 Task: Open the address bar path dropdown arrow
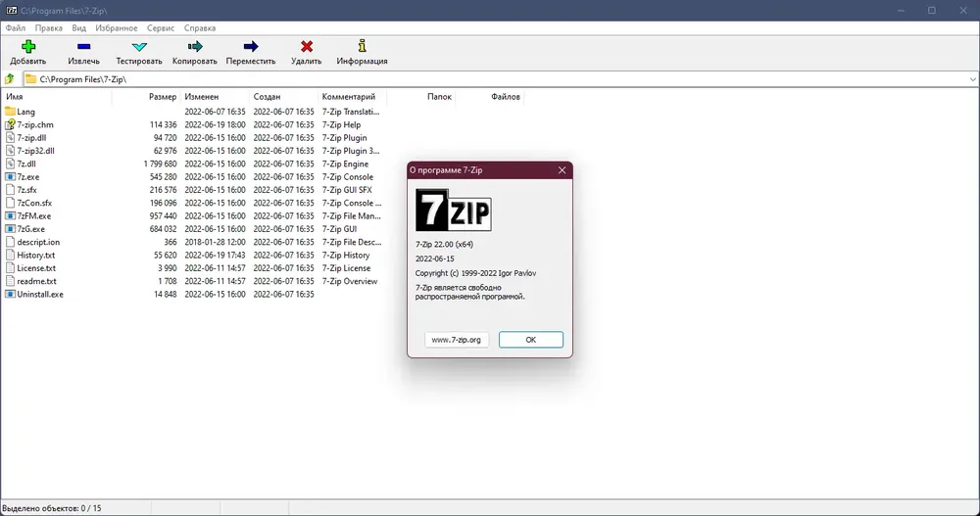coord(972,79)
